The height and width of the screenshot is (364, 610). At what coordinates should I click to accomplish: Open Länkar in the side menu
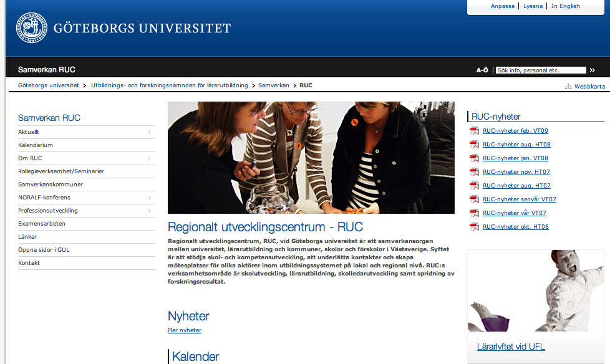click(x=27, y=237)
